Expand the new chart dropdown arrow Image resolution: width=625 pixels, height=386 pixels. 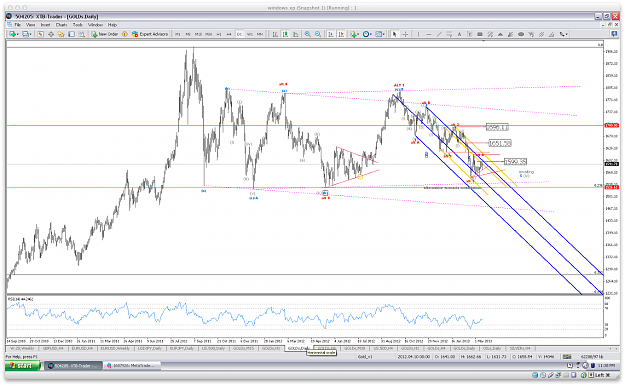pos(18,34)
